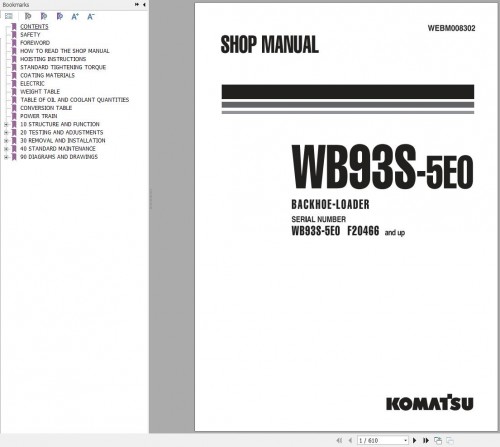This screenshot has width=500, height=447.
Task: Select 10 STRUCTURE AND FUNCTION bookmark text
Action: 60,124
